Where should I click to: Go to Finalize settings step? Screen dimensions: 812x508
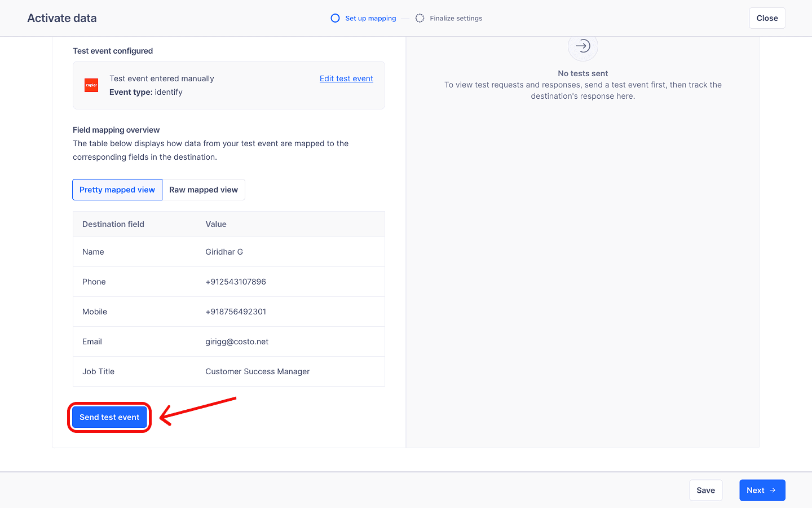tap(456, 18)
